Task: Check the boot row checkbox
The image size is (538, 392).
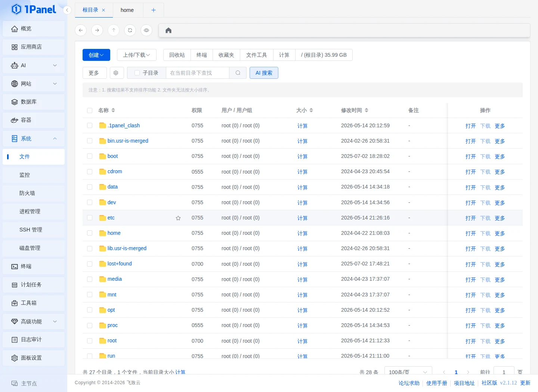Action: (90, 156)
